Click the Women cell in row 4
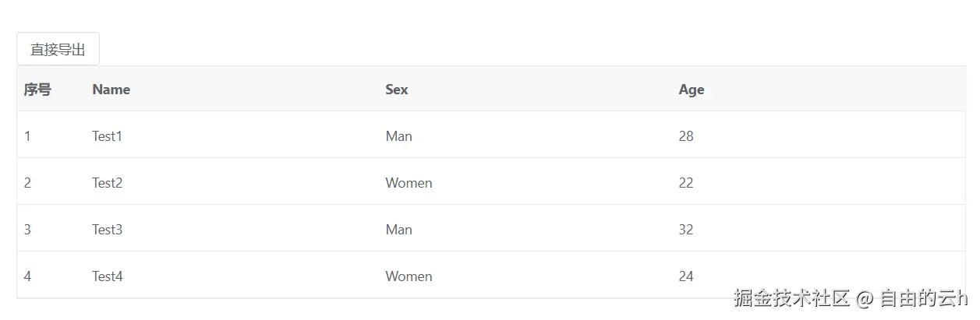 point(409,276)
